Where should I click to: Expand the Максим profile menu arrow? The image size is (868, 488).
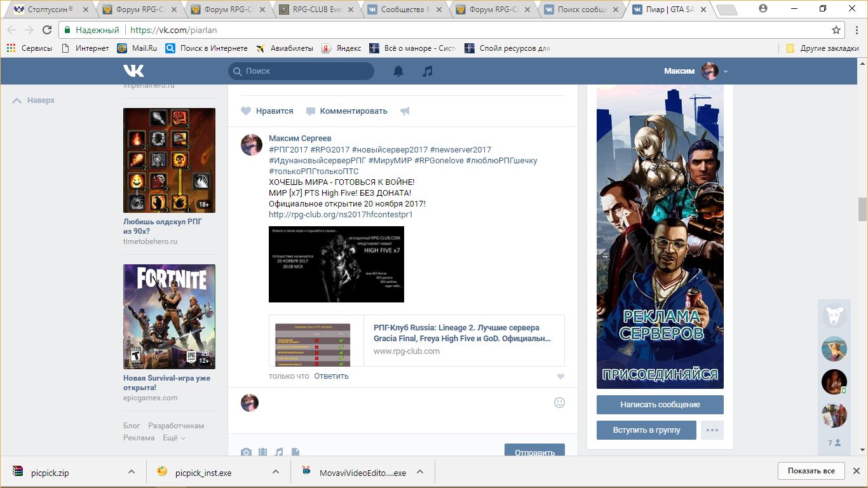(x=726, y=72)
